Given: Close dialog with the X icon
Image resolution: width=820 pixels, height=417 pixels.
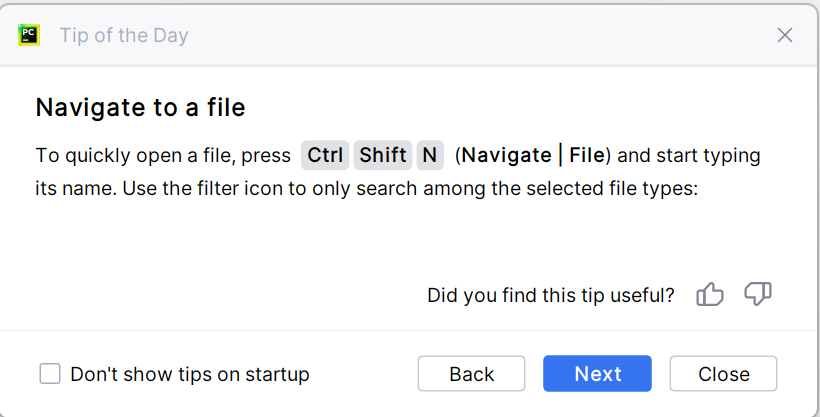Looking at the screenshot, I should coord(785,35).
